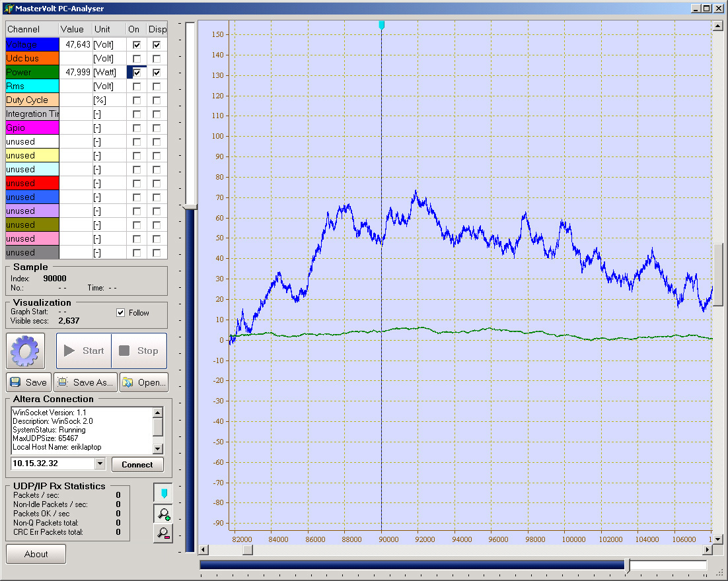
Task: Enable the Udc bus On checkbox
Action: (x=137, y=59)
